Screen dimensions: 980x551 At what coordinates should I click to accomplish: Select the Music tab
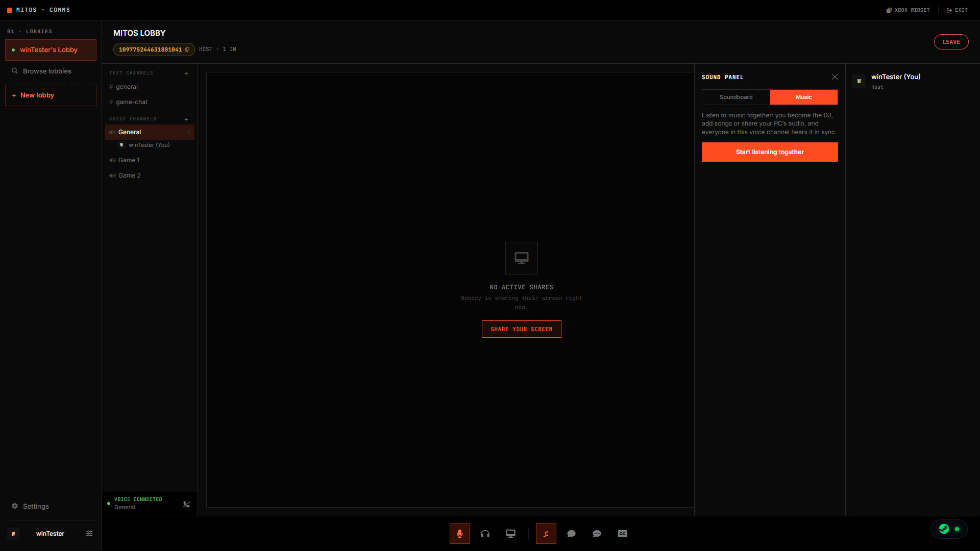point(803,97)
